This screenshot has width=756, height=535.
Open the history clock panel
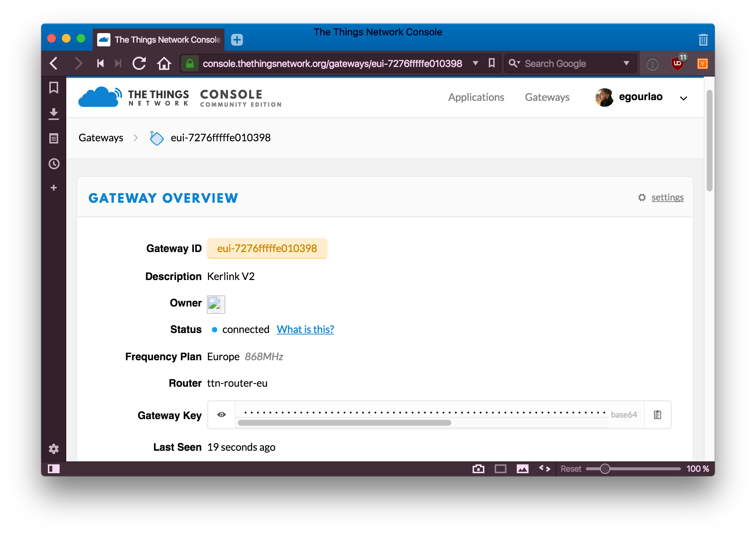[x=54, y=164]
